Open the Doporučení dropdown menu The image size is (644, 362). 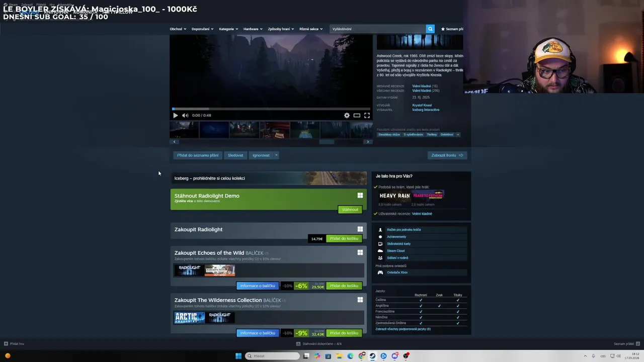(202, 29)
